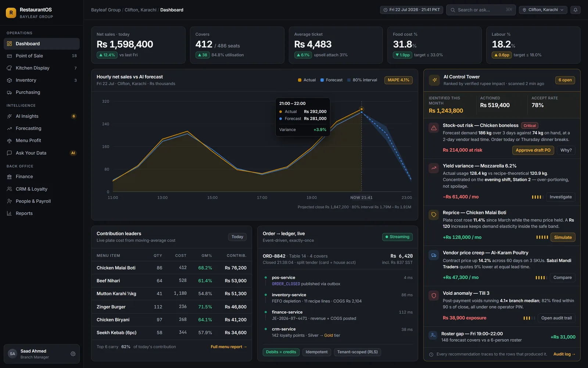Image resolution: width=588 pixels, height=368 pixels.
Task: Click Investigate for Mozzarella yield variance
Action: [x=560, y=197]
